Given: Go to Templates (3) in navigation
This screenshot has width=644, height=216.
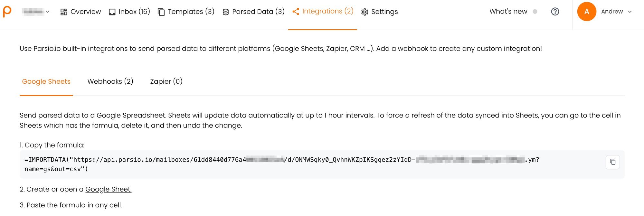Looking at the screenshot, I should (191, 12).
